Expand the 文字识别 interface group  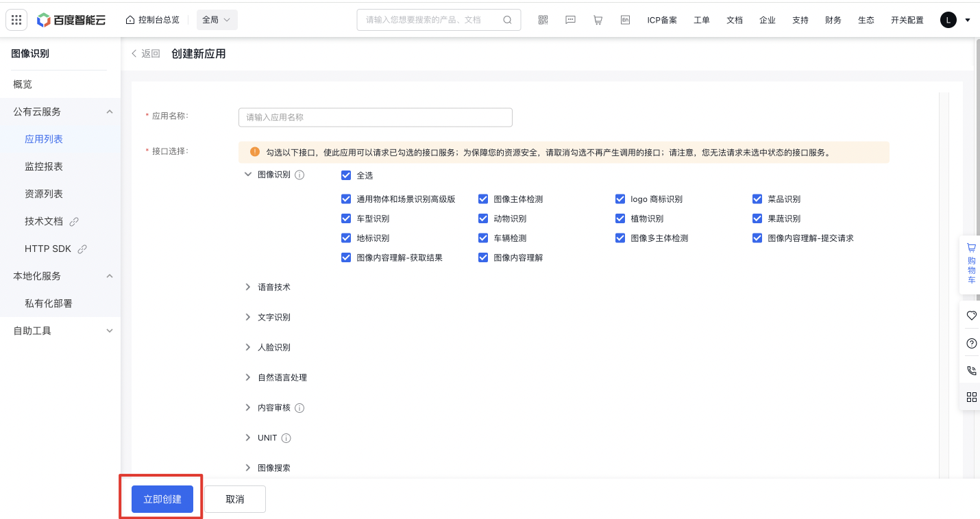(x=248, y=317)
